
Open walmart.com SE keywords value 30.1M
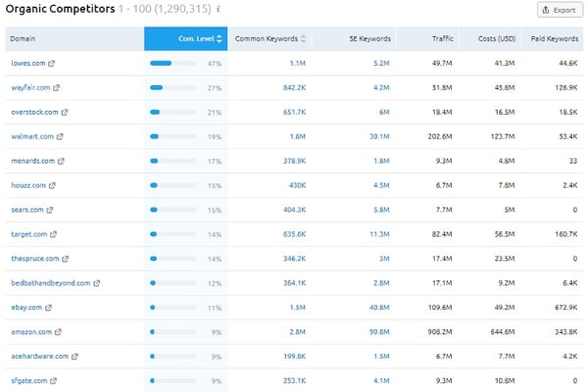click(379, 136)
